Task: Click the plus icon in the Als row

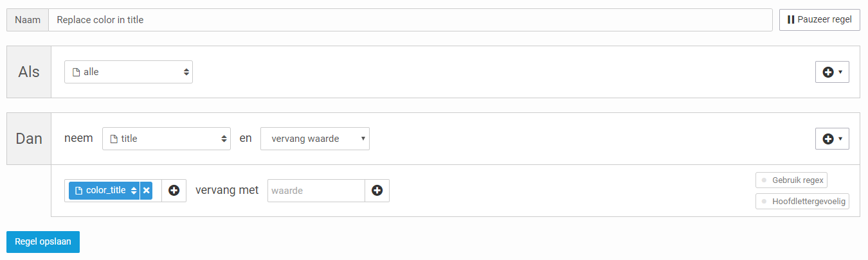Action: pyautogui.click(x=828, y=72)
